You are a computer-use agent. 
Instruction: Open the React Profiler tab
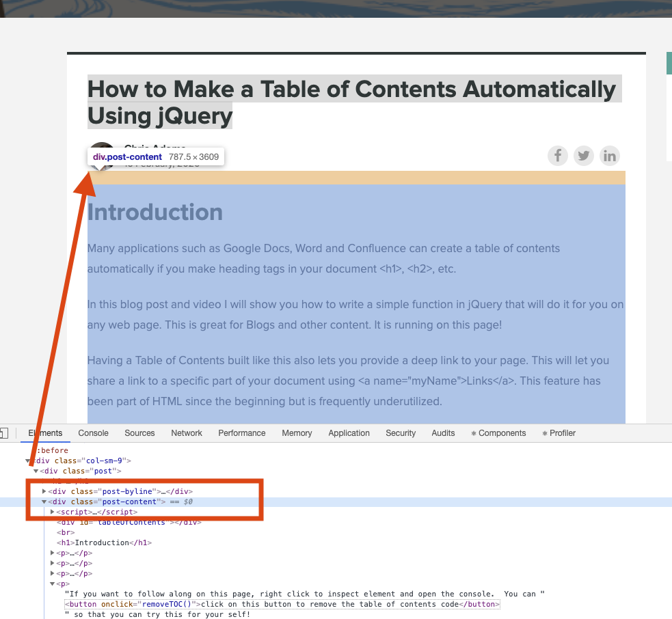(x=559, y=433)
